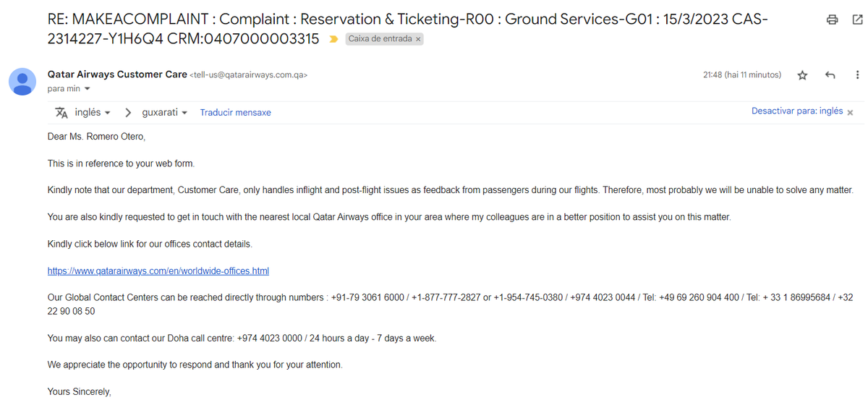Click Desactivar para: inglés

pos(797,111)
